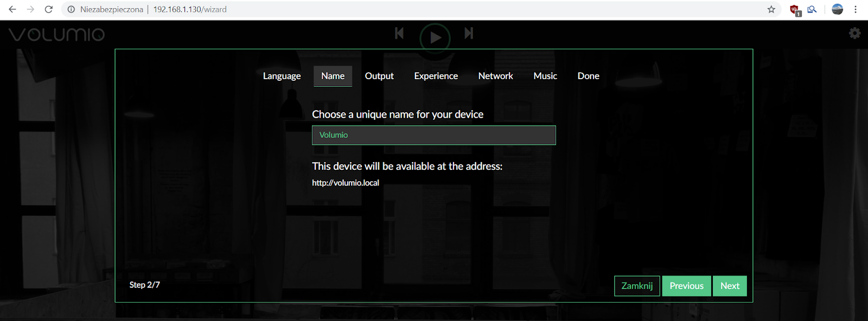Jump to the Done tab
Viewport: 868px width, 321px height.
point(589,76)
